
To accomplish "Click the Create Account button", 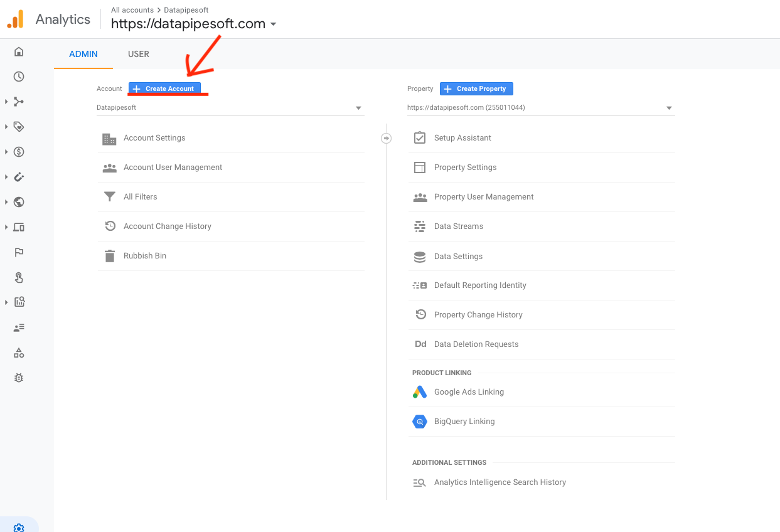I will pyautogui.click(x=165, y=88).
